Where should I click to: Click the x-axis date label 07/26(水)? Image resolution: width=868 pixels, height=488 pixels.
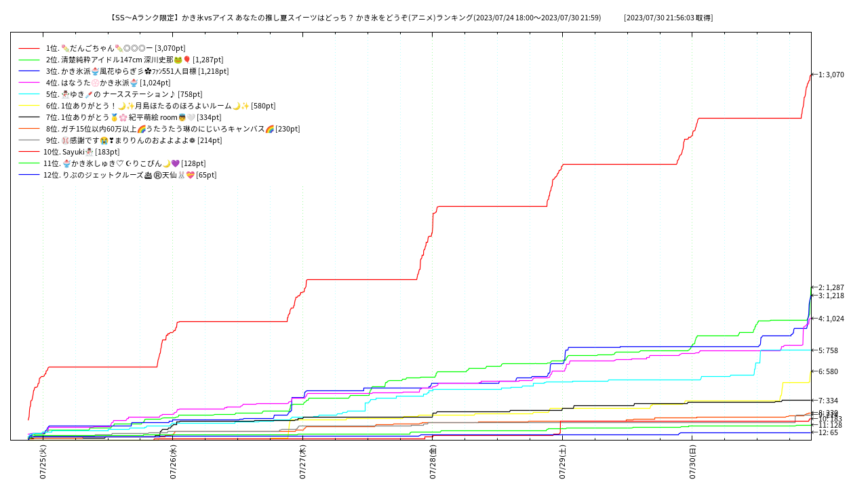pos(173,462)
